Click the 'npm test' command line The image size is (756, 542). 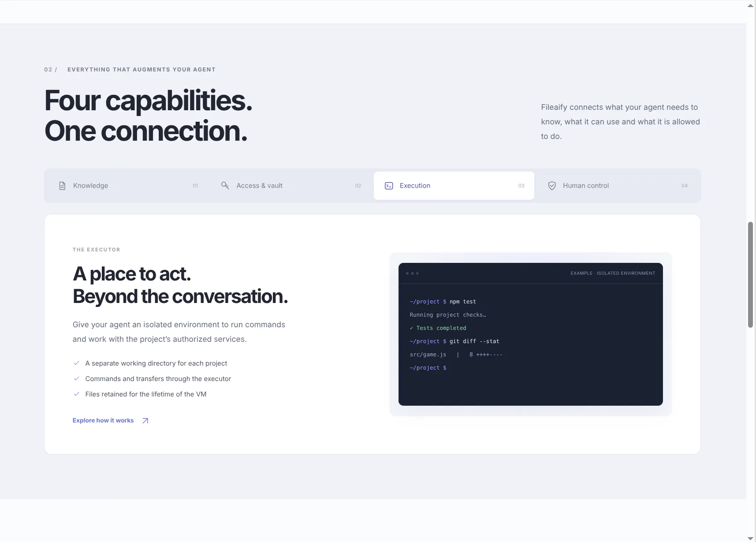coord(443,302)
